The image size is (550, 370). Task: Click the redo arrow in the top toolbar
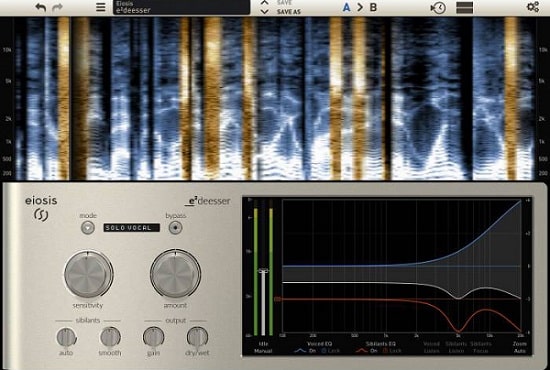point(57,7)
